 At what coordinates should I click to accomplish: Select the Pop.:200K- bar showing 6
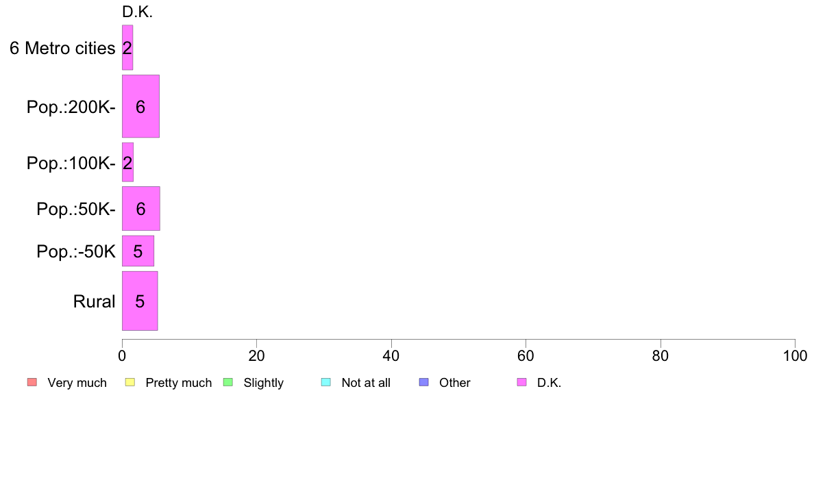pyautogui.click(x=140, y=106)
